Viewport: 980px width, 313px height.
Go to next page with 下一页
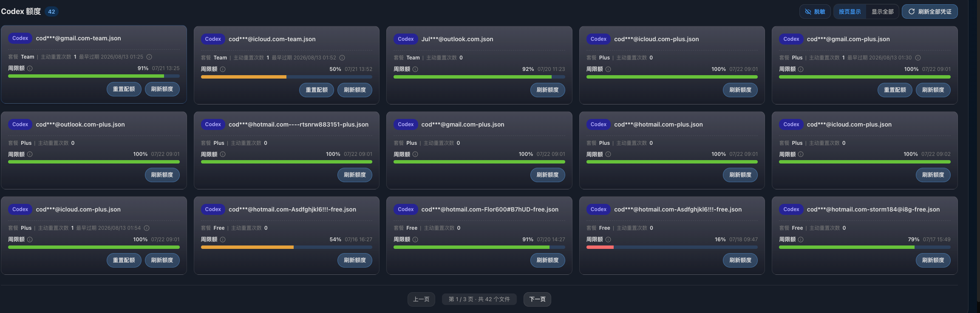coord(537,299)
